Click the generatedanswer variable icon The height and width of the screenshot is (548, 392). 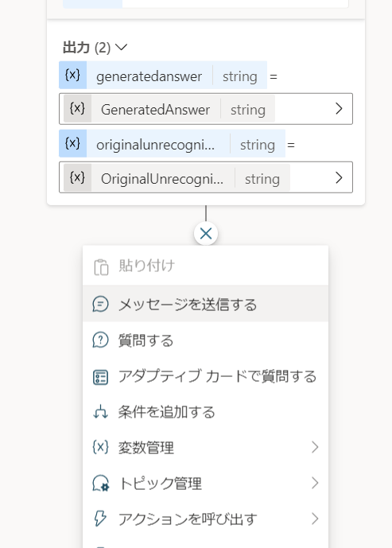pos(72,75)
